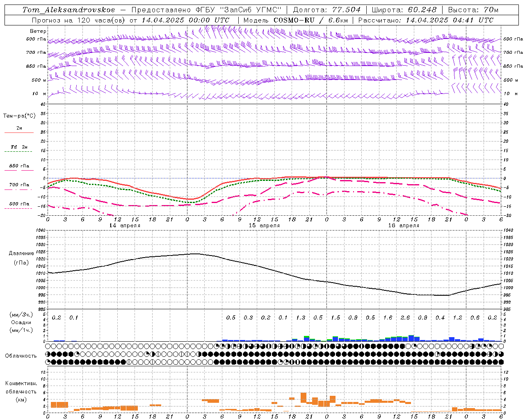Click the 1.5 precipitation total value

click(x=336, y=318)
